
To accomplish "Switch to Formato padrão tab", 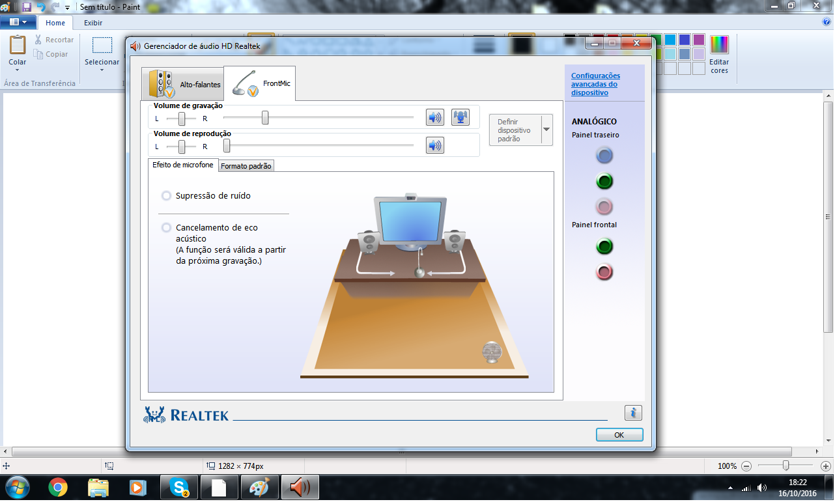I will (246, 166).
